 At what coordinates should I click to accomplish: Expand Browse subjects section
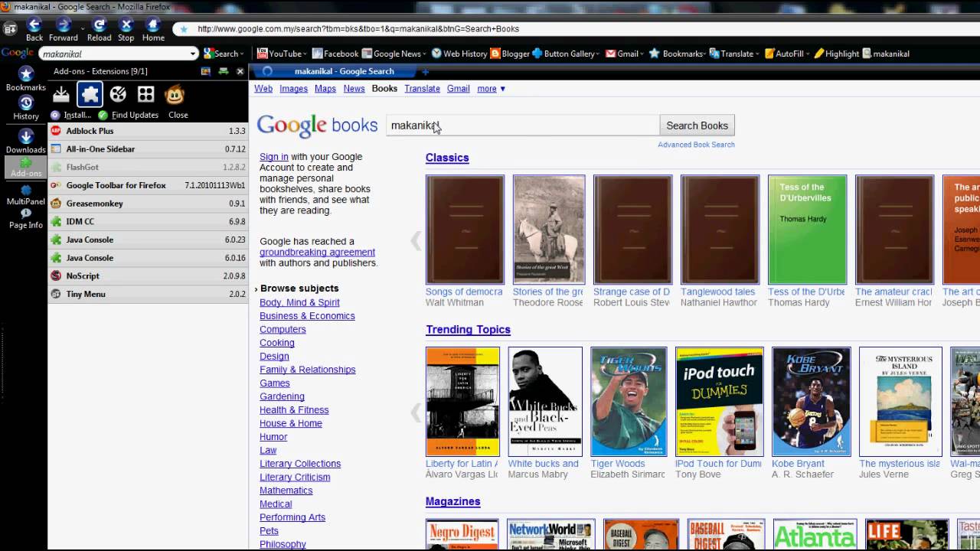(x=299, y=289)
